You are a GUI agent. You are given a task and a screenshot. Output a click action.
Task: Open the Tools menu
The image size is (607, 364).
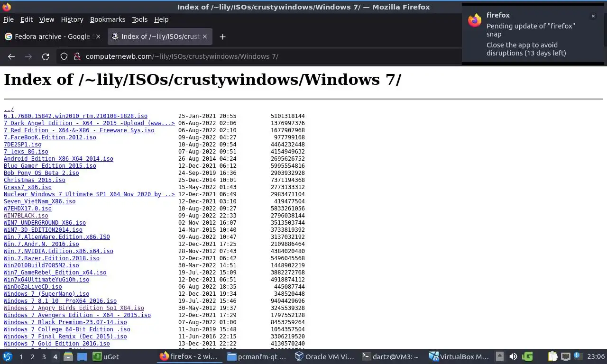[x=140, y=19]
